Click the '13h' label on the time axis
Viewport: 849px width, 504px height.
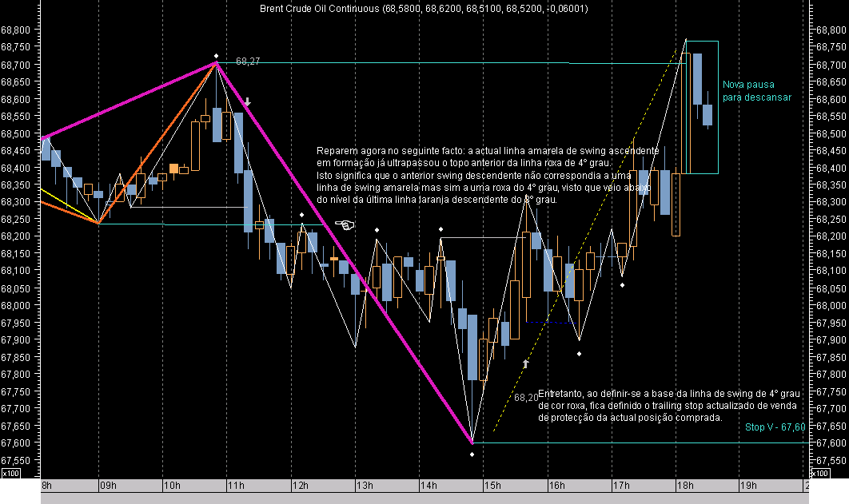(x=365, y=485)
